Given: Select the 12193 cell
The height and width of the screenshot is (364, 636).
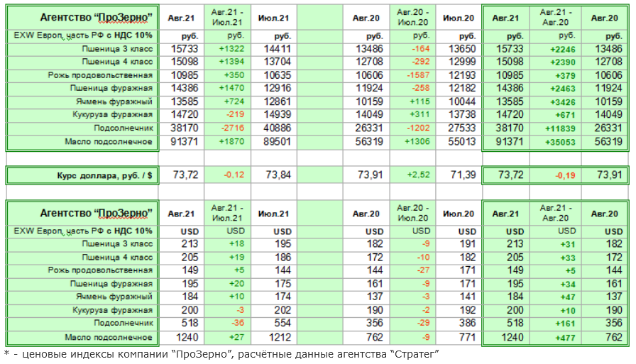Looking at the screenshot, I should 462,75.
